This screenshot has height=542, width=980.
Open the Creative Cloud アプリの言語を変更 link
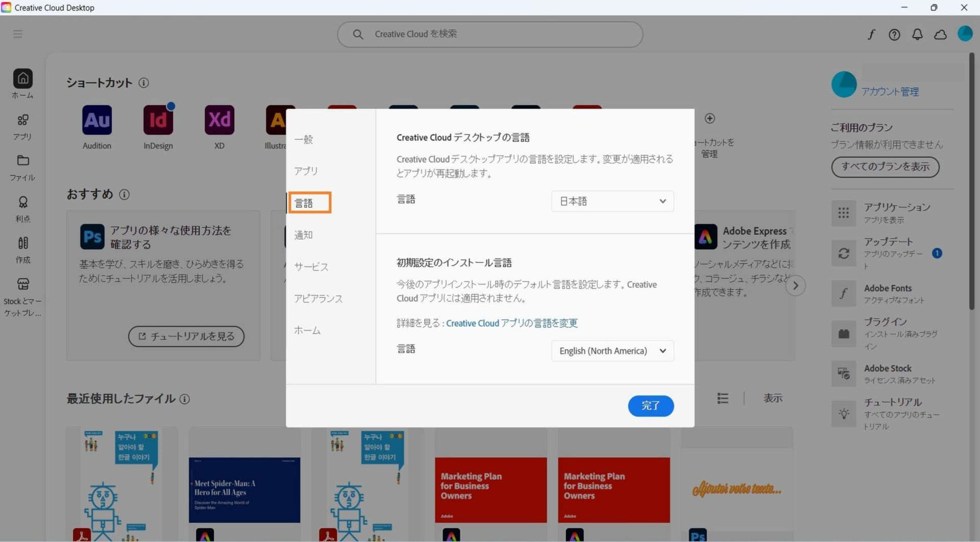tap(512, 323)
